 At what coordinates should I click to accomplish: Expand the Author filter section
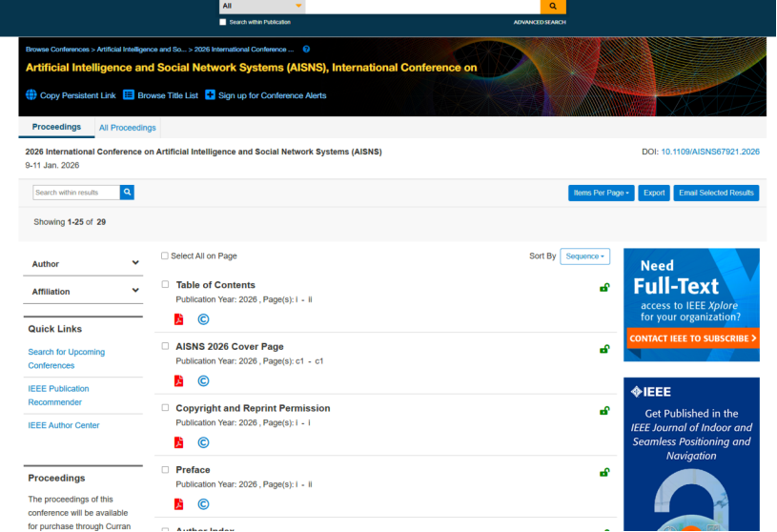pos(83,264)
